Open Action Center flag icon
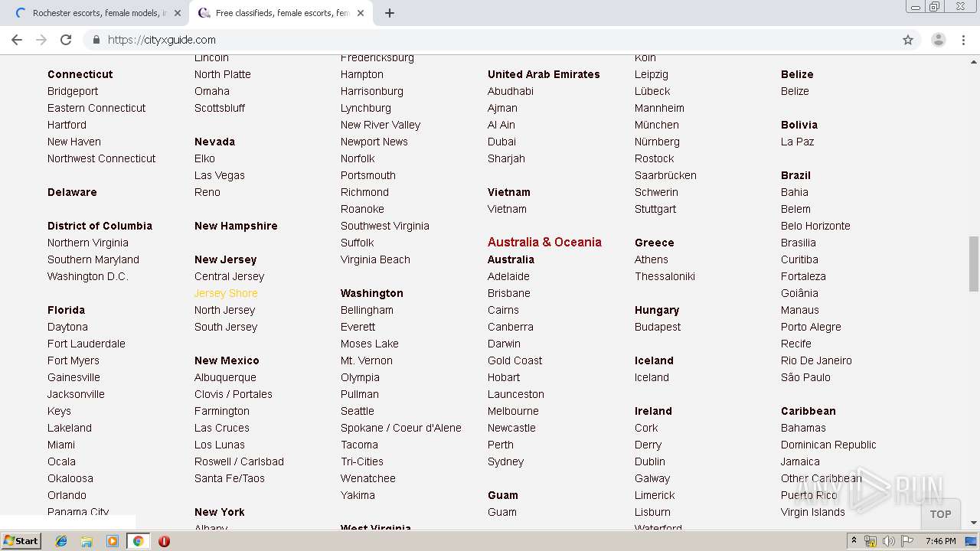This screenshot has height=551, width=980. [x=906, y=541]
